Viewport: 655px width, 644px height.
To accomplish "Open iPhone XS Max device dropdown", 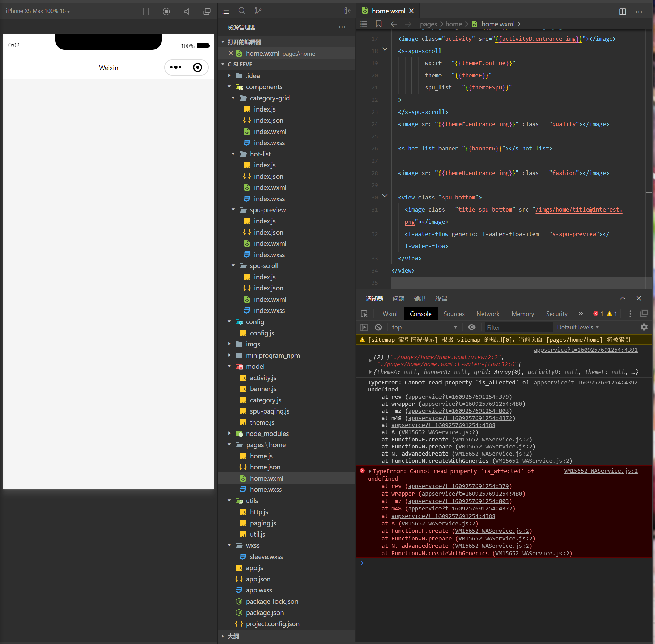I will (38, 11).
